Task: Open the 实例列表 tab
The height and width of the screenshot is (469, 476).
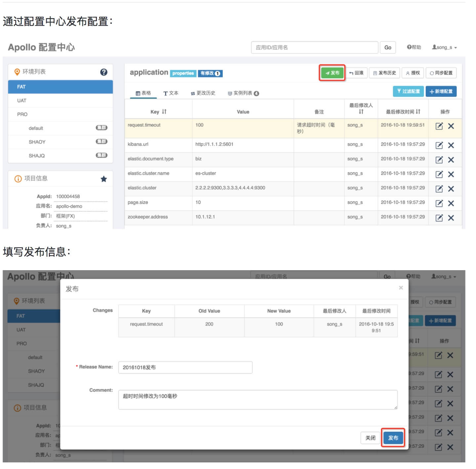Action: [x=243, y=93]
